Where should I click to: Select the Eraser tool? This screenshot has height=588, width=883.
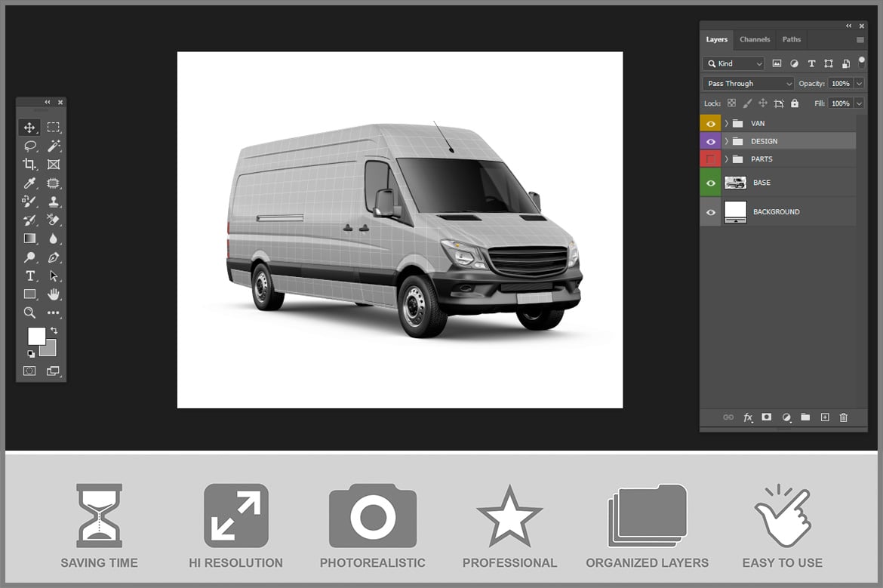tap(54, 220)
